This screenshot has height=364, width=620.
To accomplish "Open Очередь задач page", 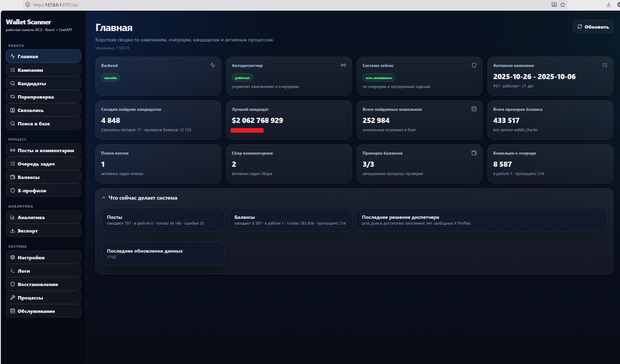I will [x=43, y=163].
